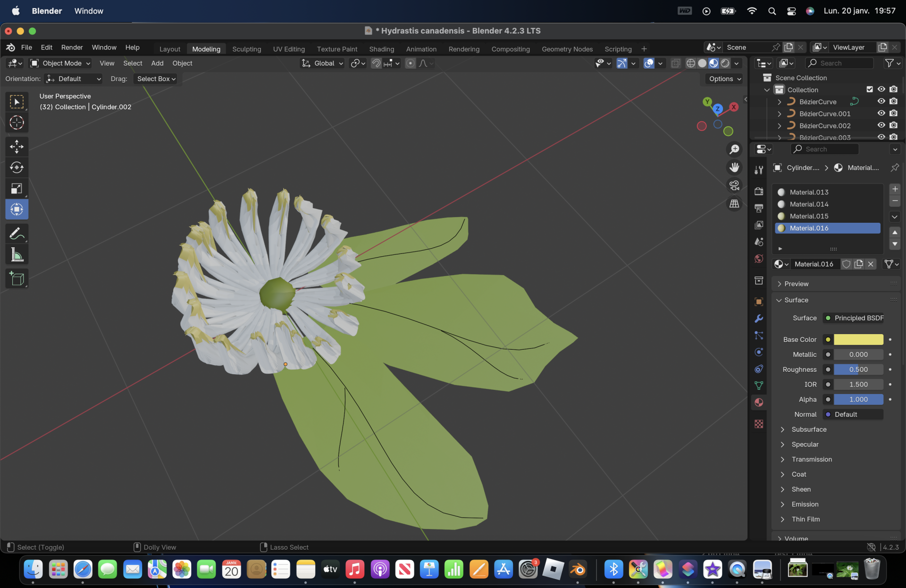
Task: Toggle snapping magnet in header
Action: [x=376, y=63]
